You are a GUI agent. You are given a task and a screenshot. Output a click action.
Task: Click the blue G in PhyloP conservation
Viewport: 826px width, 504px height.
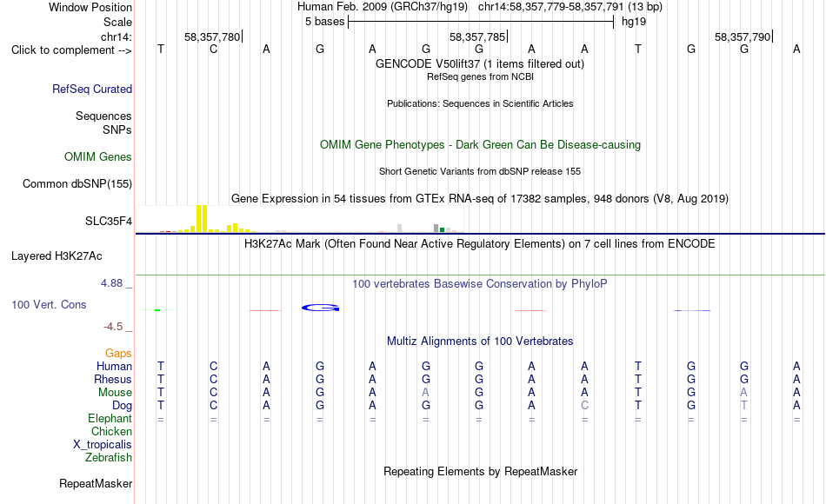(x=320, y=308)
